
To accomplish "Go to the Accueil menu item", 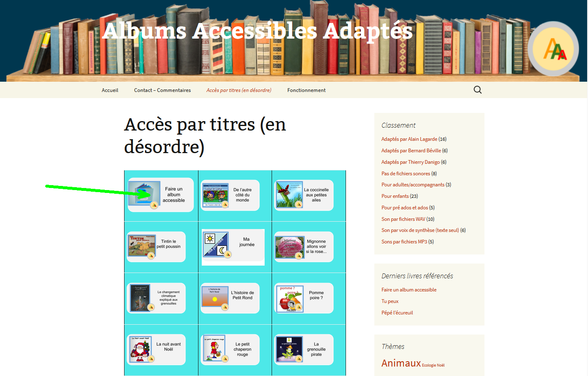I will (110, 90).
